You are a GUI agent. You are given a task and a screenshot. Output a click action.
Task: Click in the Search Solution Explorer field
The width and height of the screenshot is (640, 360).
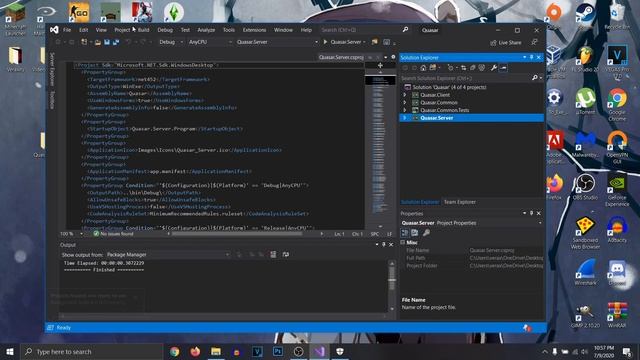pos(465,78)
